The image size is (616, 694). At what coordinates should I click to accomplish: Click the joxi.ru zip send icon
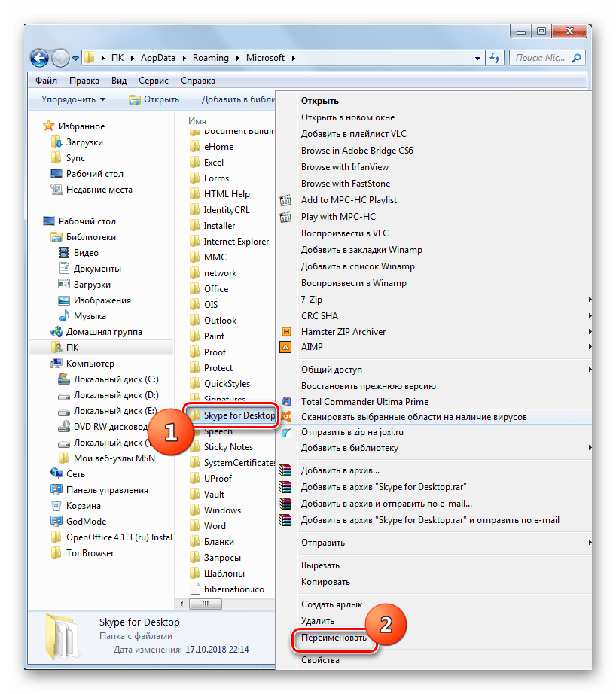coord(286,432)
